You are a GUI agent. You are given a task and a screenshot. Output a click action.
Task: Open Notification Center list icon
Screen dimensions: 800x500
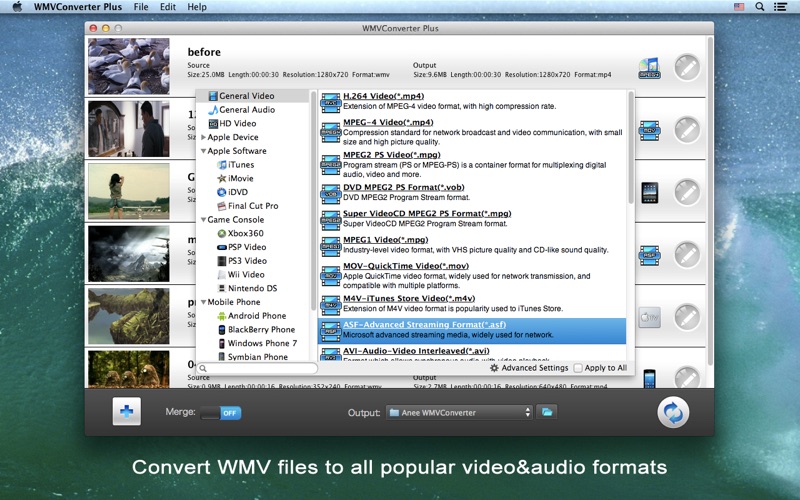click(x=780, y=7)
